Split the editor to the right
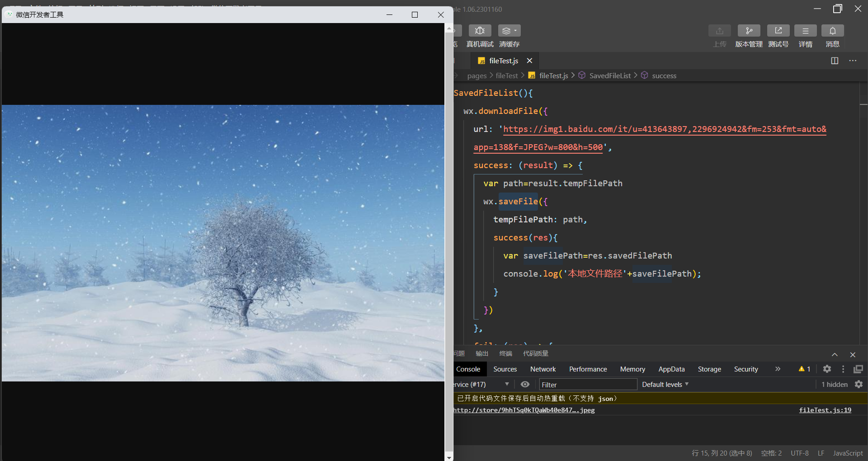Viewport: 868px width, 461px height. coord(835,61)
